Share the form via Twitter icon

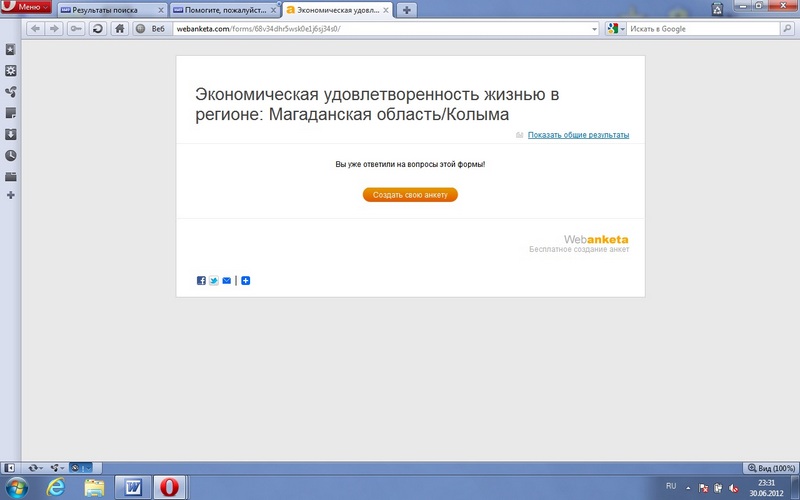(x=213, y=281)
